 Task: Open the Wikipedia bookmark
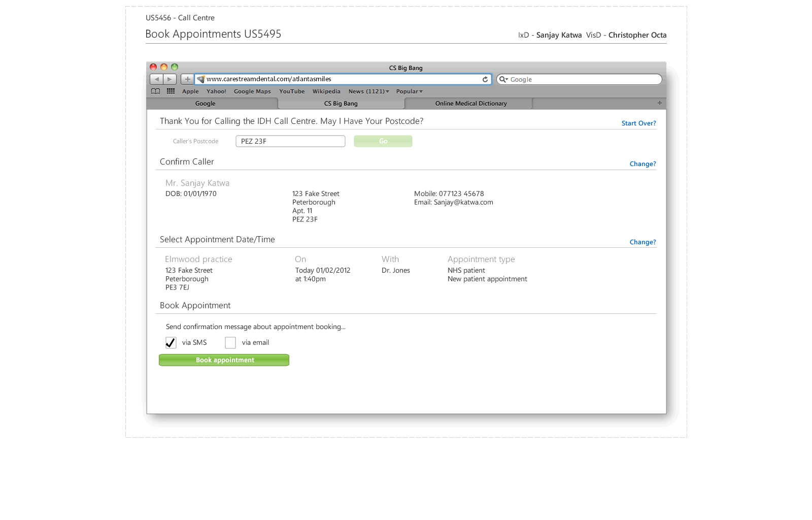[x=326, y=91]
